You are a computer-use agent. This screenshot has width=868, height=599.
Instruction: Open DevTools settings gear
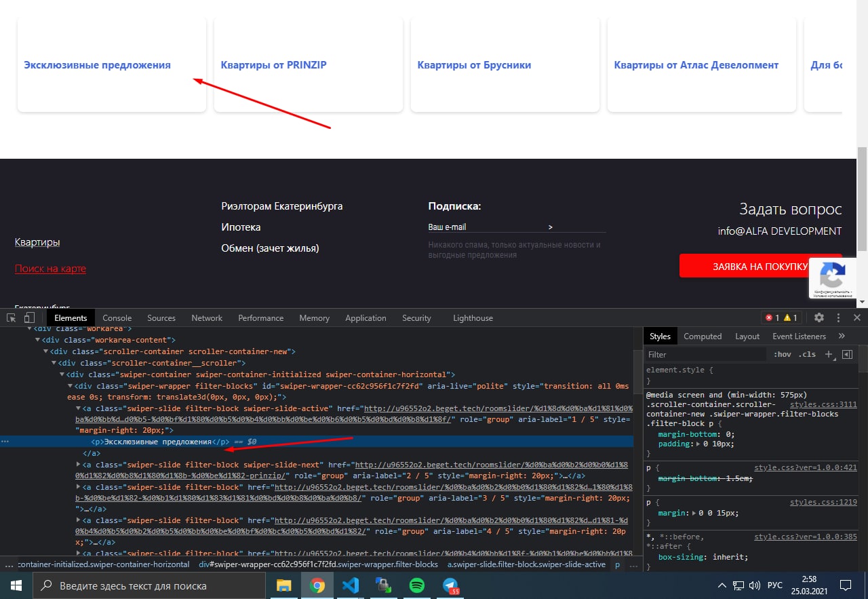819,317
